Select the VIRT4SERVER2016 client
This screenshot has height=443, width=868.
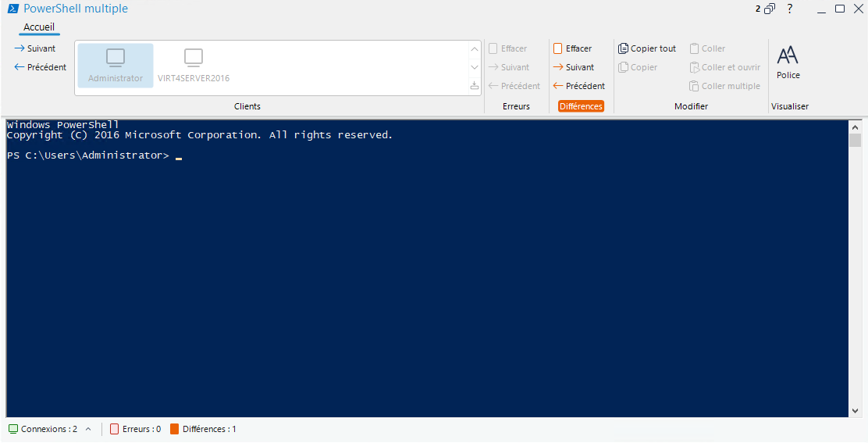pyautogui.click(x=194, y=66)
